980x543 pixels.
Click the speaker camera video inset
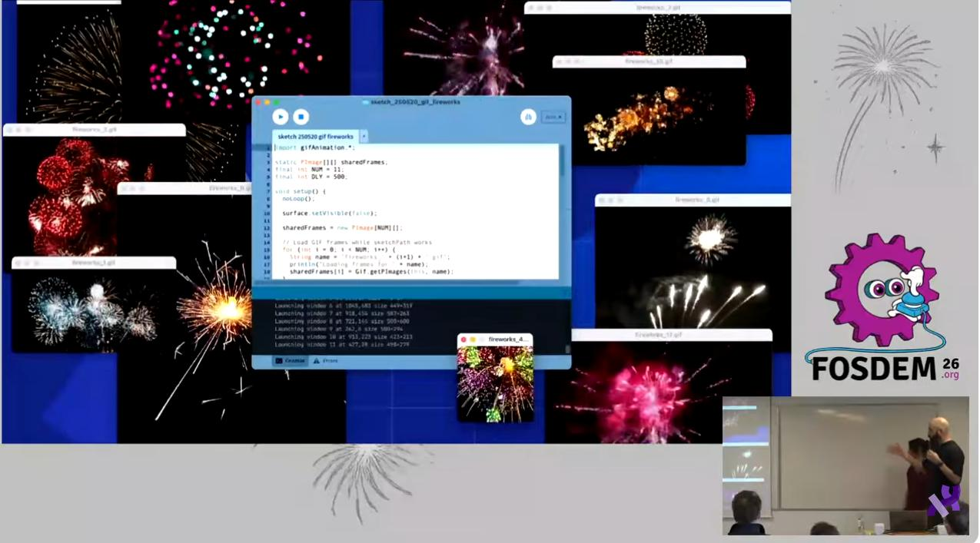click(x=845, y=465)
